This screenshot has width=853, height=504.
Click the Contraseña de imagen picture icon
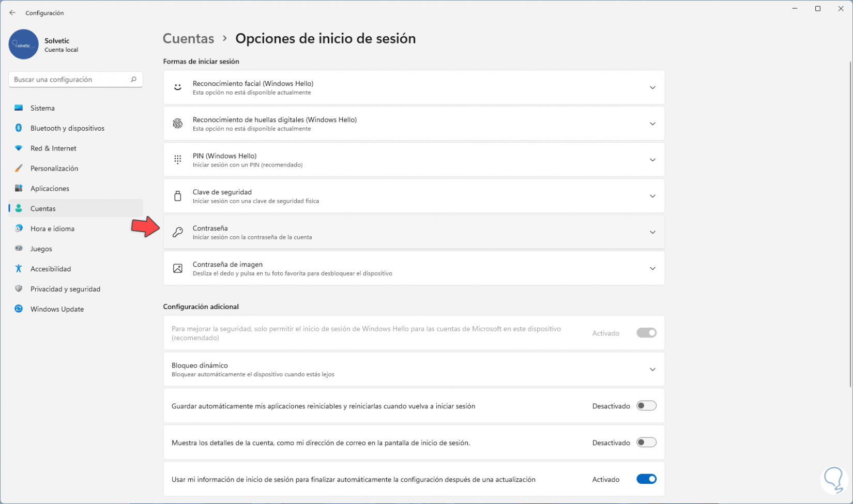(178, 268)
